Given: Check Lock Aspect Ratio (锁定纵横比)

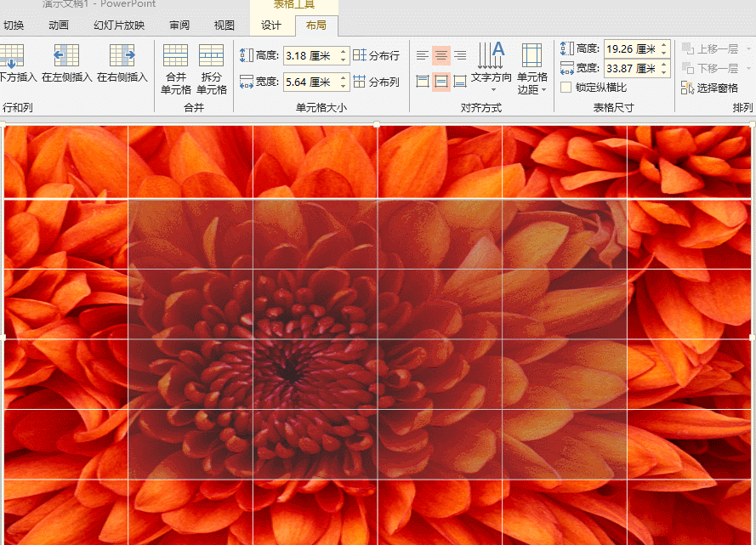Looking at the screenshot, I should pyautogui.click(x=566, y=88).
